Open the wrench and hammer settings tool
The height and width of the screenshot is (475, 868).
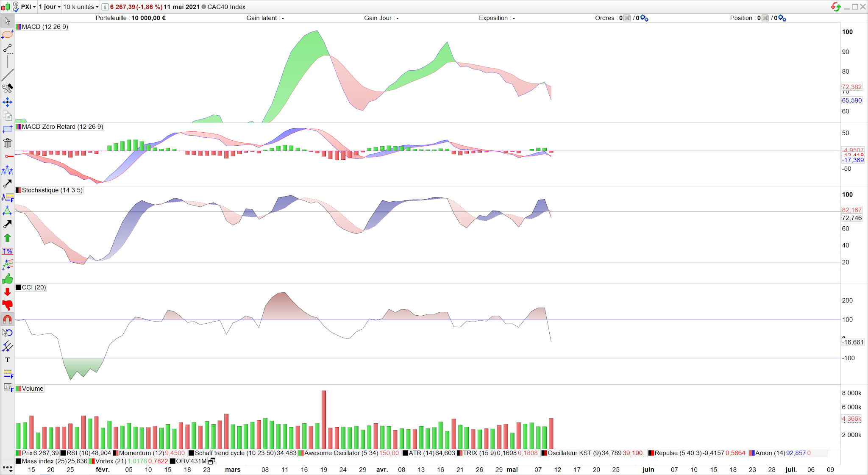pos(7,89)
